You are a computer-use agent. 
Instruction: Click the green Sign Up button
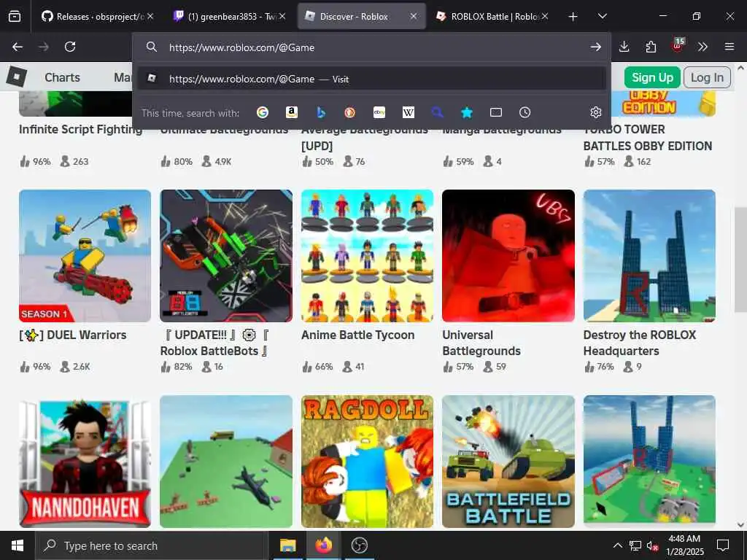pyautogui.click(x=652, y=77)
